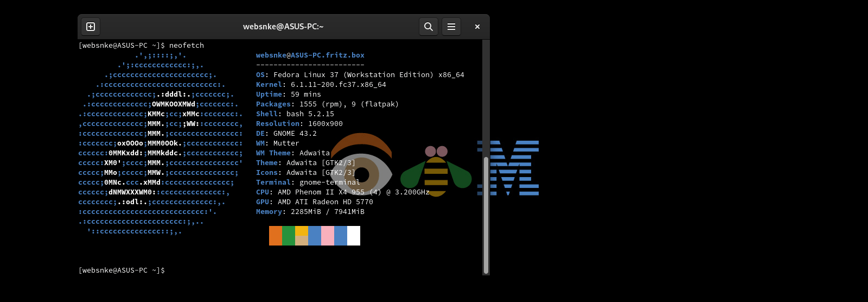Click the green color block
This screenshot has width=868, height=302.
click(289, 236)
